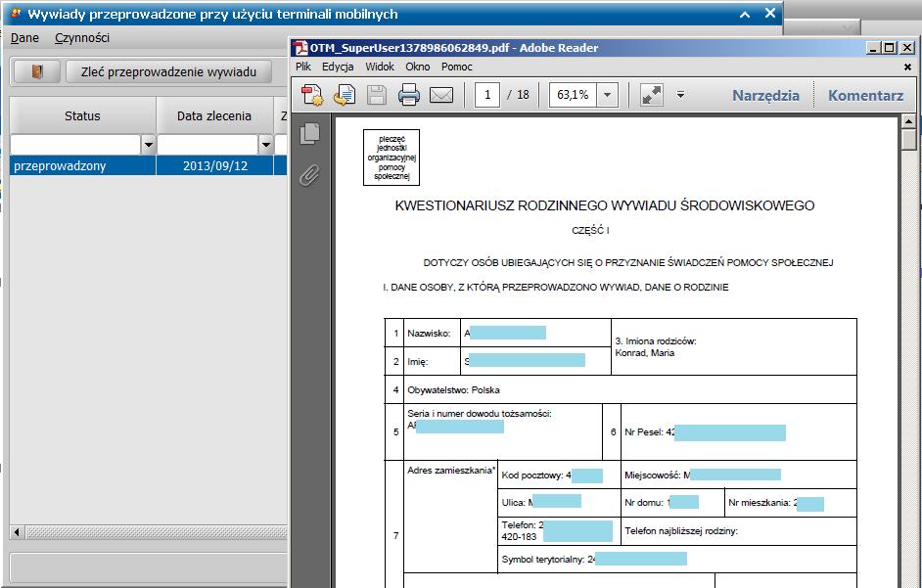This screenshot has height=588, width=922.
Task: Click the Nr Pesel field label
Action: [x=644, y=432]
